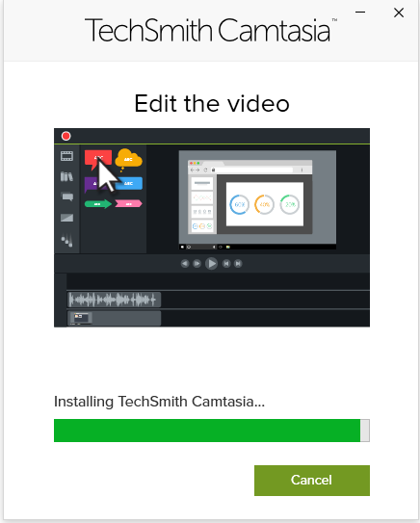Close the TechSmith Camtasia installer
This screenshot has height=523, width=420.
point(399,13)
